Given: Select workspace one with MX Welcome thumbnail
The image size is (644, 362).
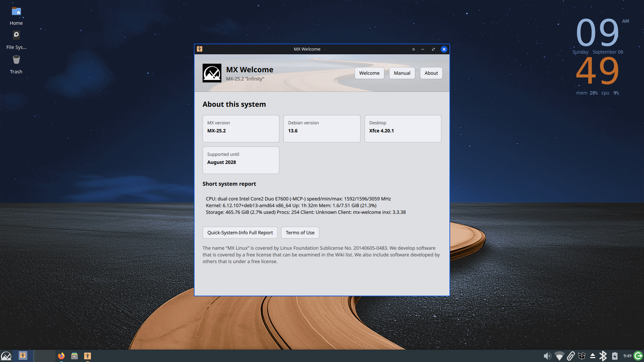Looking at the screenshot, I should [23, 356].
